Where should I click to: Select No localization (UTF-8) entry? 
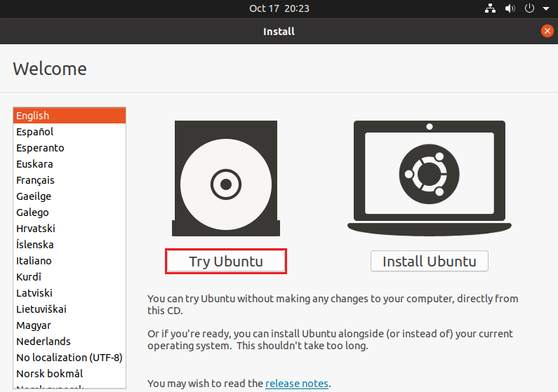(69, 358)
